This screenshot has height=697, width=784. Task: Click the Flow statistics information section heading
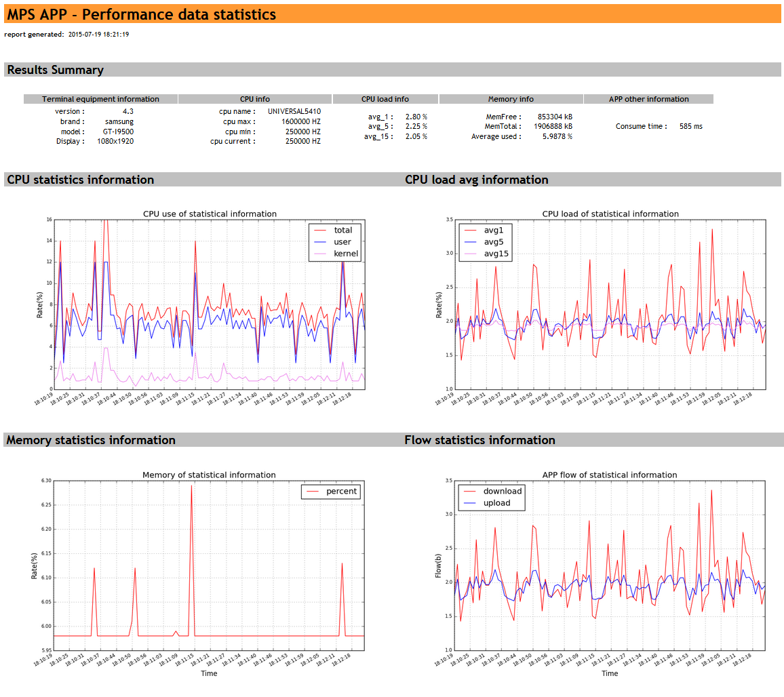tap(479, 440)
